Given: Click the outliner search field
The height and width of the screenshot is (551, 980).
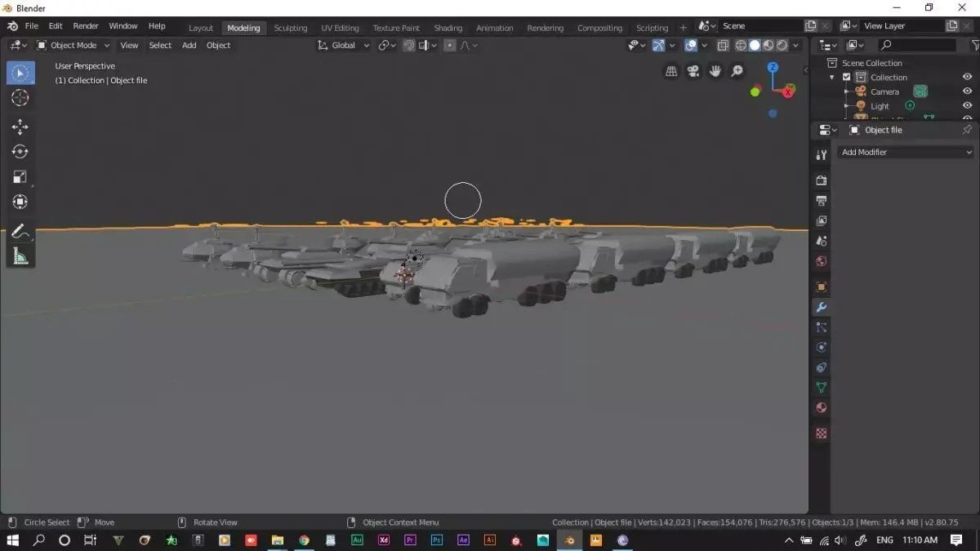Looking at the screenshot, I should 916,46.
